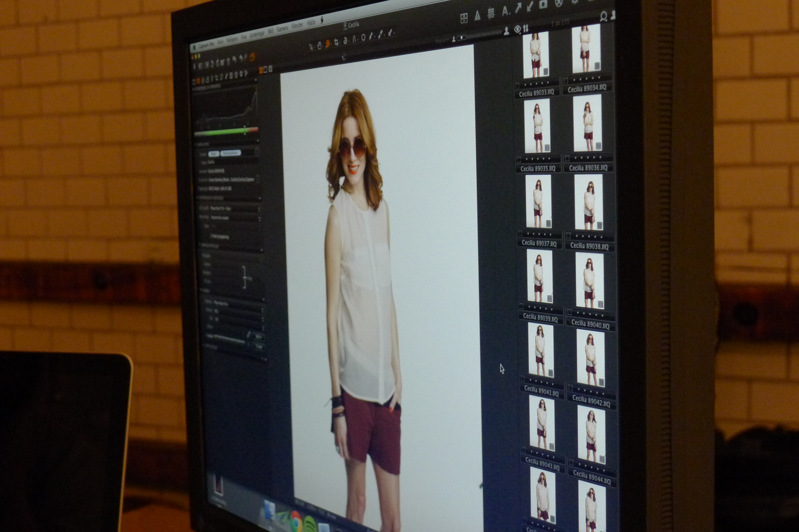Image resolution: width=799 pixels, height=532 pixels.
Task: Open the browser search magnifier
Action: [x=603, y=17]
